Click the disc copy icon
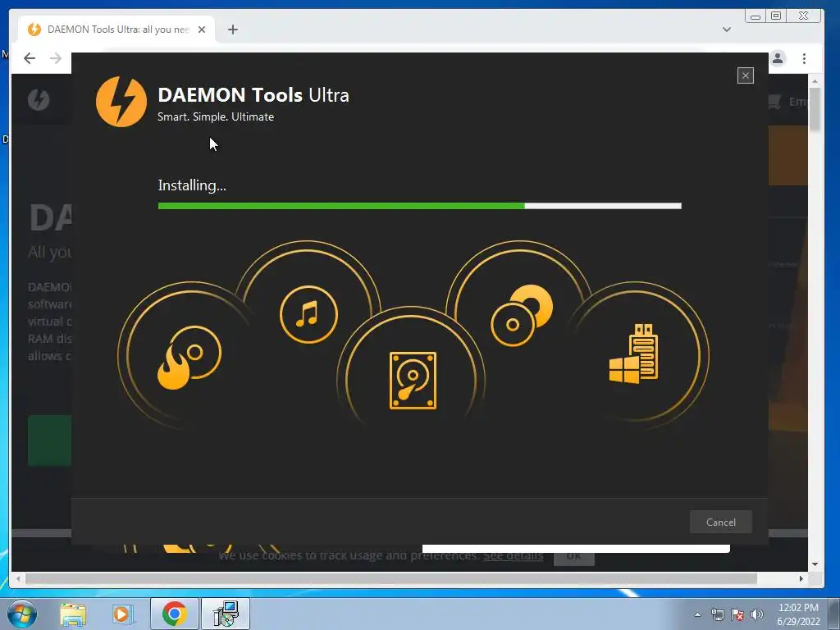The image size is (840, 630). point(522,315)
